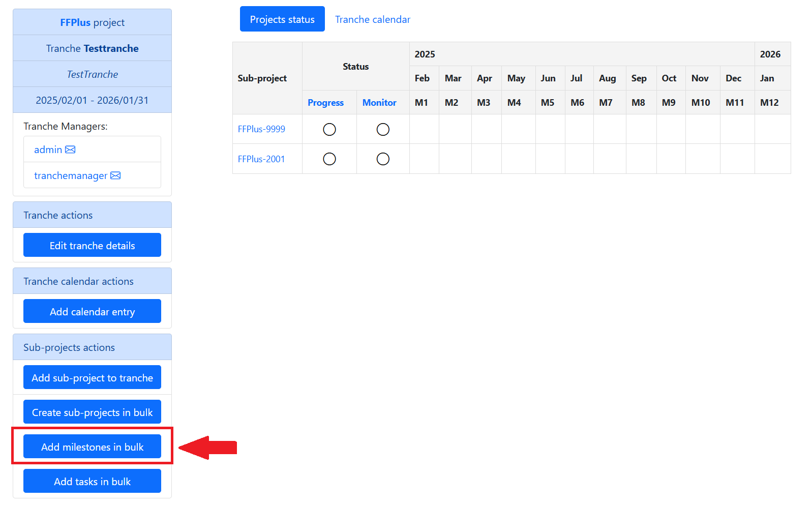
Task: Click the M1 milestone header
Action: coord(425,103)
